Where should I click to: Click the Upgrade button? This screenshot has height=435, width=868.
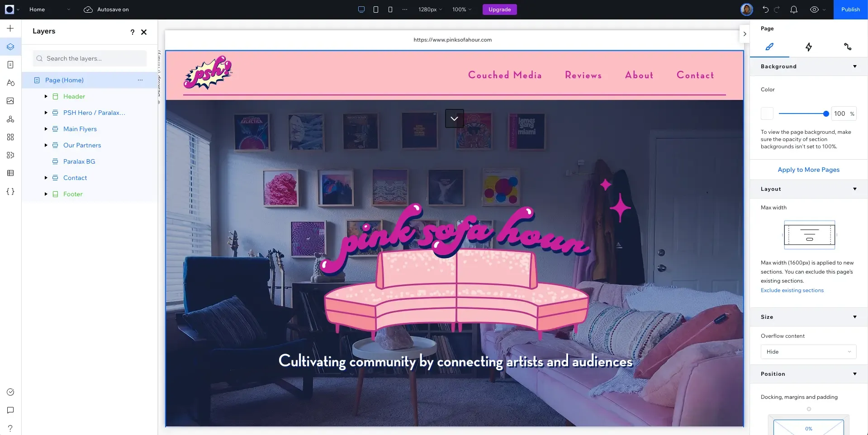[x=499, y=9]
